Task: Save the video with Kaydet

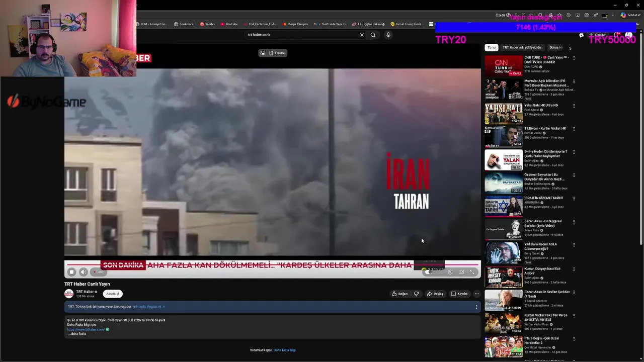Action: pyautogui.click(x=459, y=294)
